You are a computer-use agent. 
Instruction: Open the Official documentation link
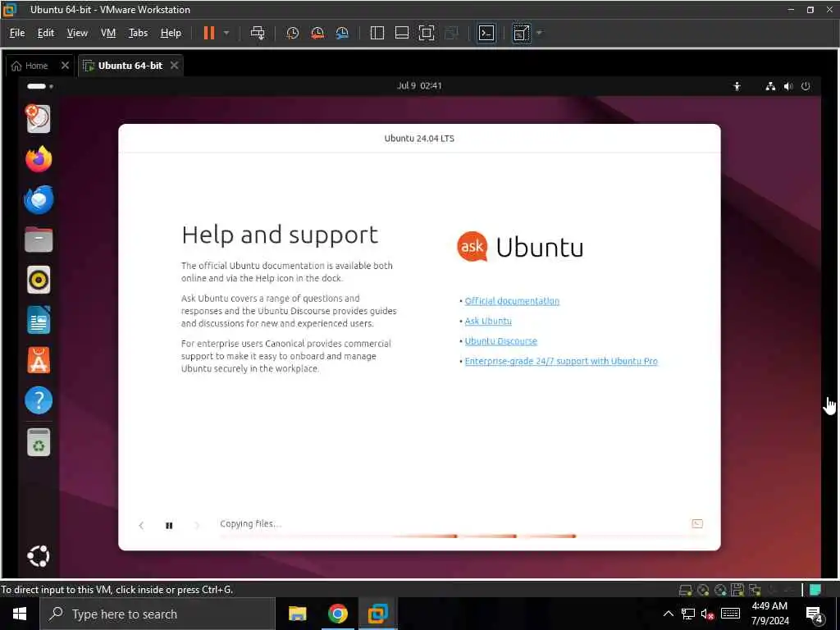click(x=512, y=301)
